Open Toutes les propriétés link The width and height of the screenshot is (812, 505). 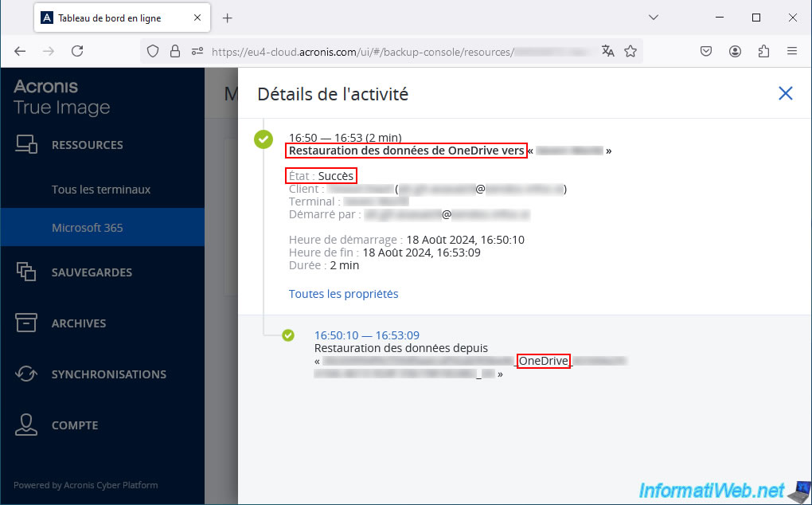(x=343, y=294)
